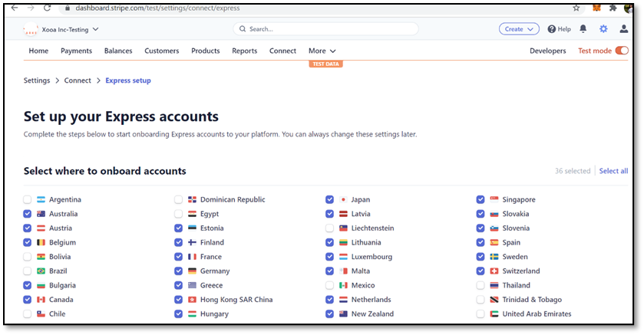Uncheck the Hungary checkbox

coord(178,314)
